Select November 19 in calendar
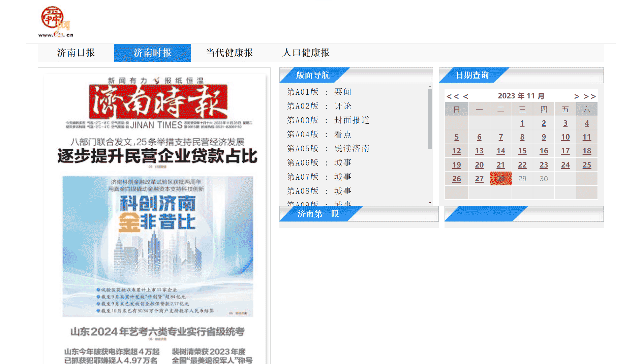This screenshot has height=364, width=641. click(x=457, y=165)
